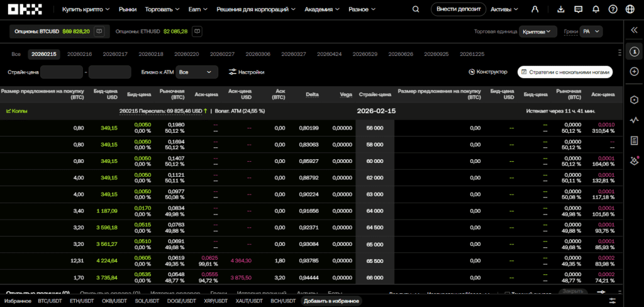The image size is (644, 307).
Task: Open the Торговать dropdown menu
Action: click(x=162, y=9)
